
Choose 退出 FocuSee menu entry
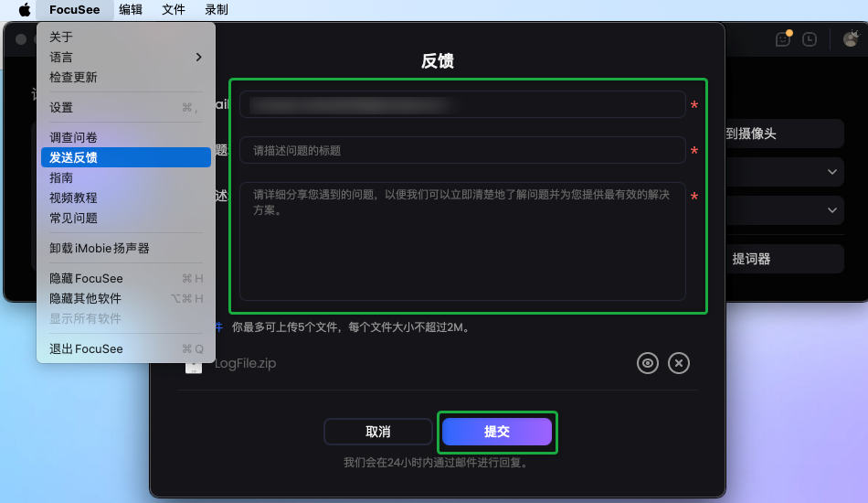[x=126, y=349]
